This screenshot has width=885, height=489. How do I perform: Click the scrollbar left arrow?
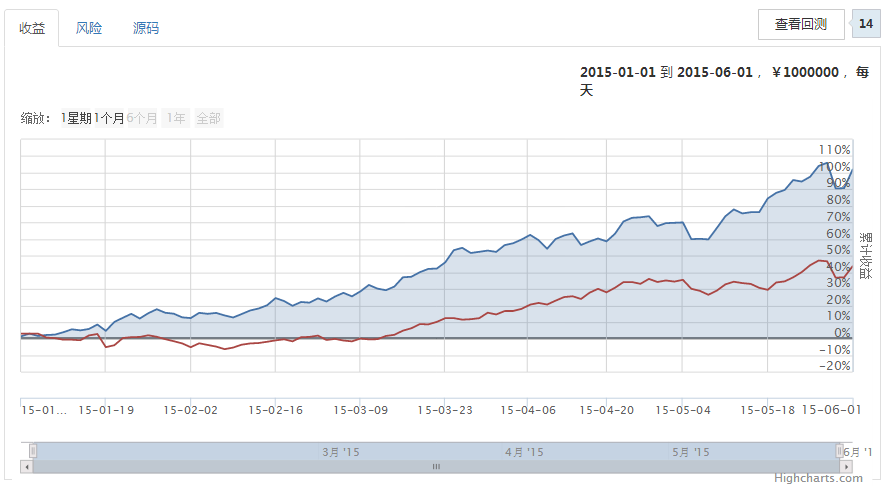(x=27, y=467)
